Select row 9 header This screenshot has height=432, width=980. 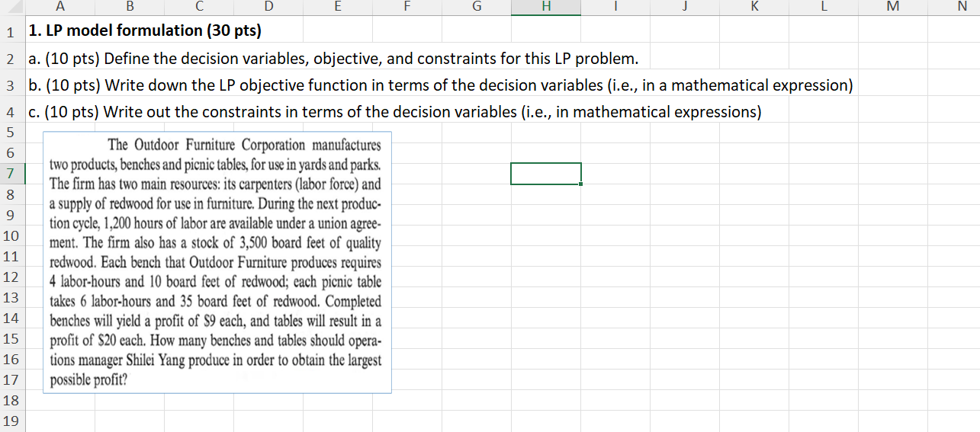(x=12, y=215)
